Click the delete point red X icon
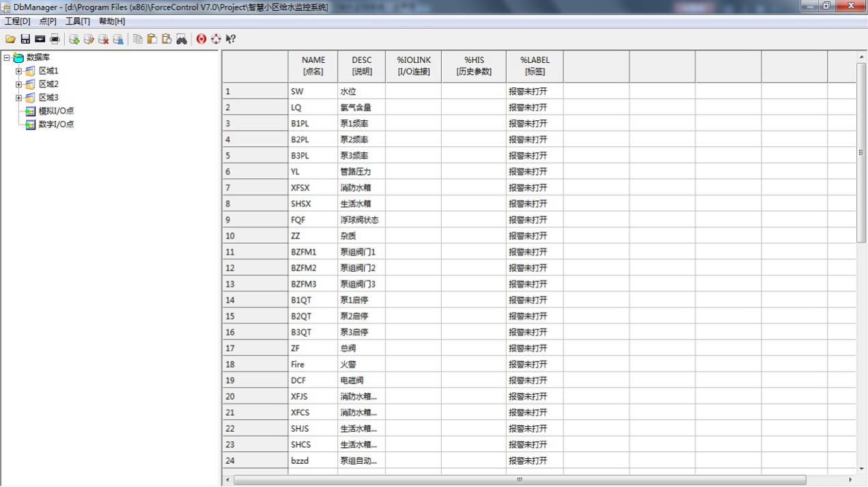868x487 pixels. pyautogui.click(x=103, y=40)
